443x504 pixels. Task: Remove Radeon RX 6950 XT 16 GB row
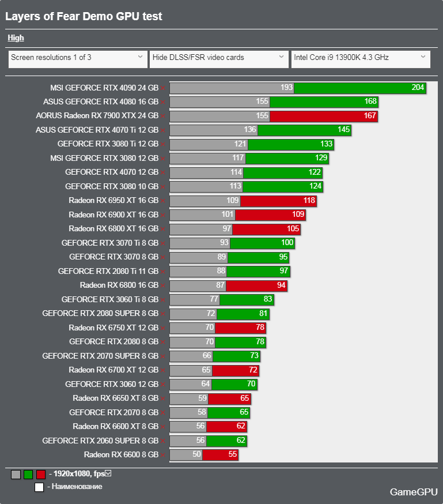click(163, 201)
